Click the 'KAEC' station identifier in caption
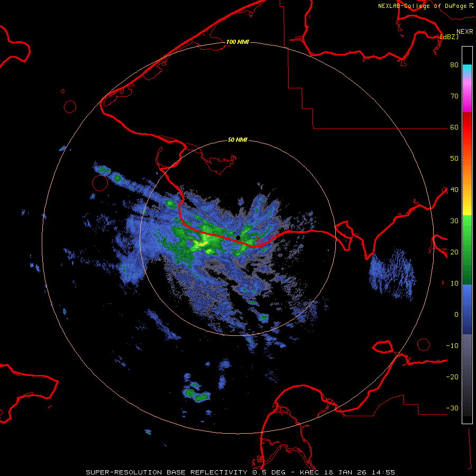 (309, 472)
